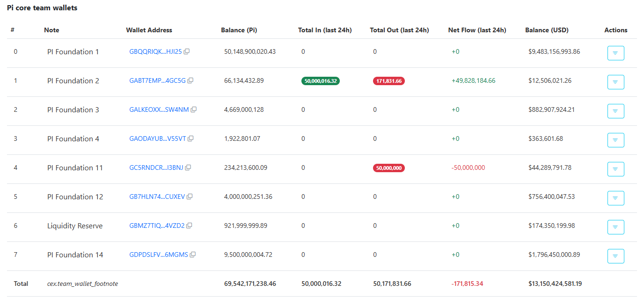The height and width of the screenshot is (306, 644).
Task: Copy PI Foundation 14 address icon
Action: pos(193,255)
